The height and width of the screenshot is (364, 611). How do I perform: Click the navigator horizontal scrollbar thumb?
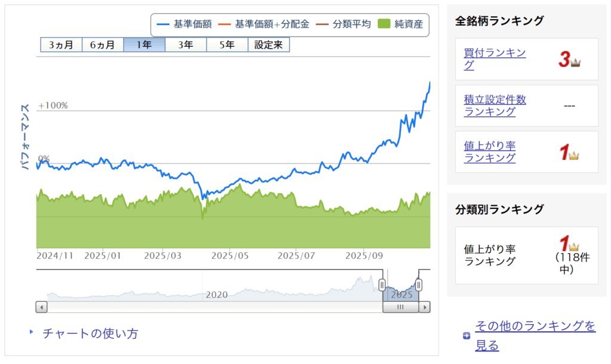(400, 307)
